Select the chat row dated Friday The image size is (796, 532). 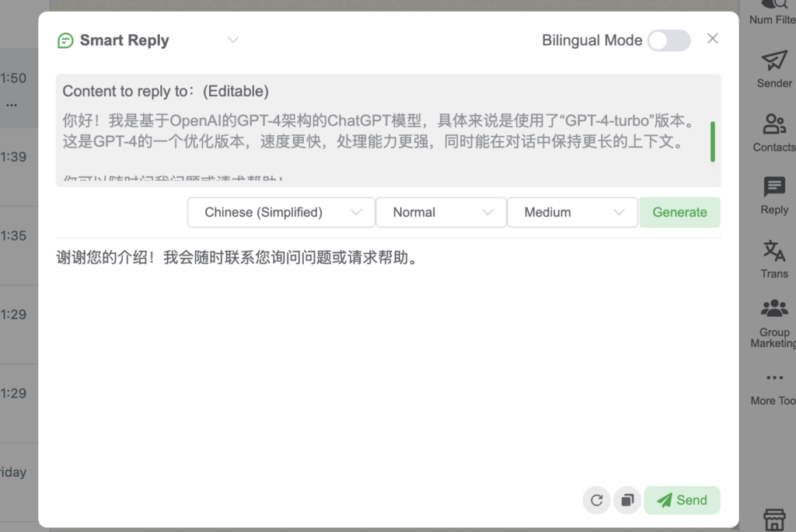pyautogui.click(x=19, y=482)
